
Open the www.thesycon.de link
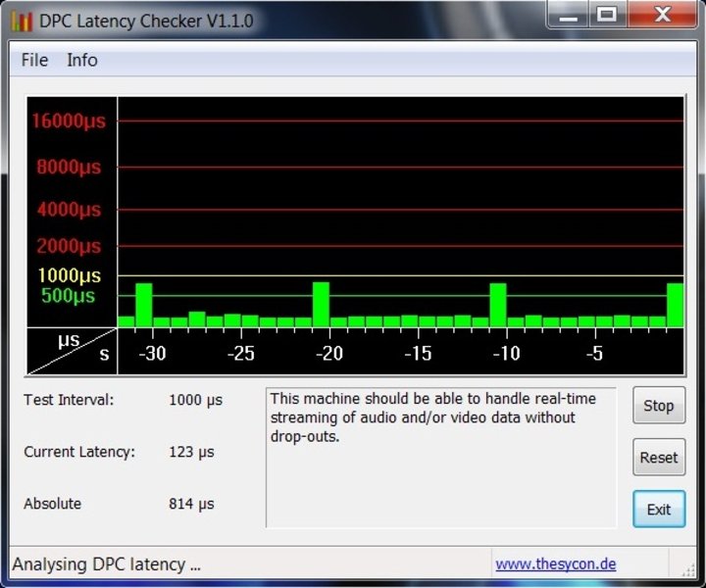pyautogui.click(x=556, y=563)
